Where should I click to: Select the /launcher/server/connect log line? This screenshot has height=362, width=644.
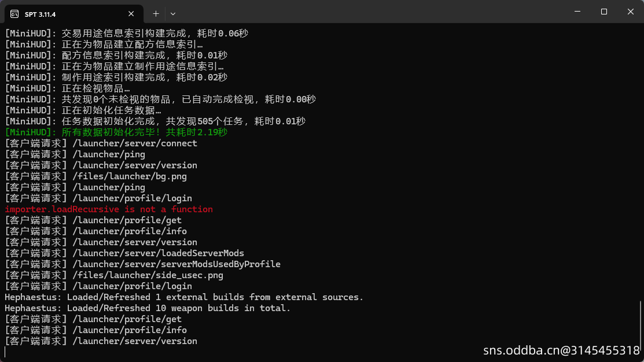101,143
